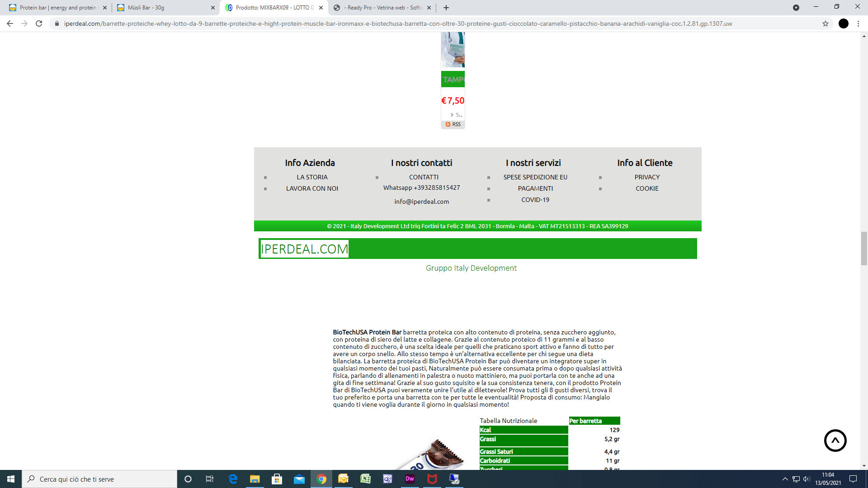The height and width of the screenshot is (488, 868).
Task: Close the Ready Pro tab
Action: pos(429,8)
